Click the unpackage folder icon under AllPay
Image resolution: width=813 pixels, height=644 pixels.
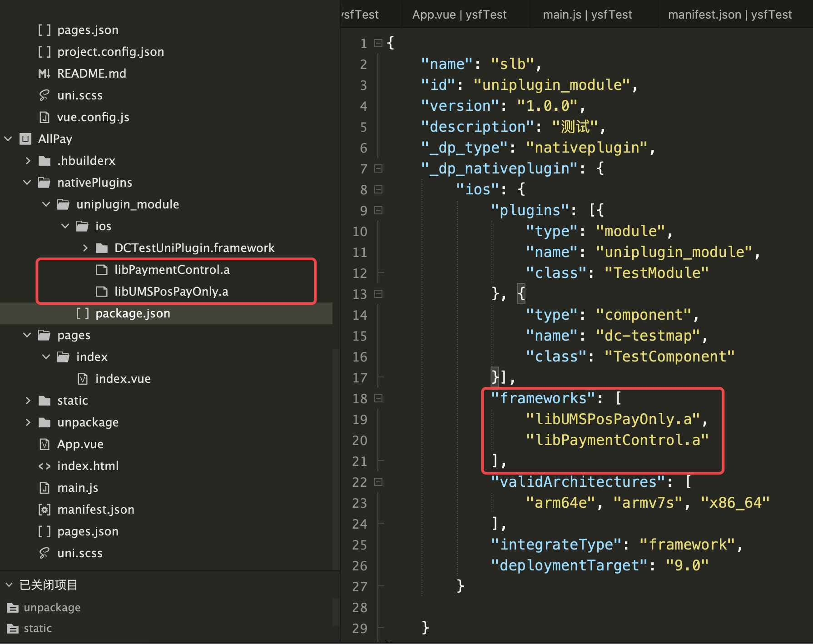45,422
